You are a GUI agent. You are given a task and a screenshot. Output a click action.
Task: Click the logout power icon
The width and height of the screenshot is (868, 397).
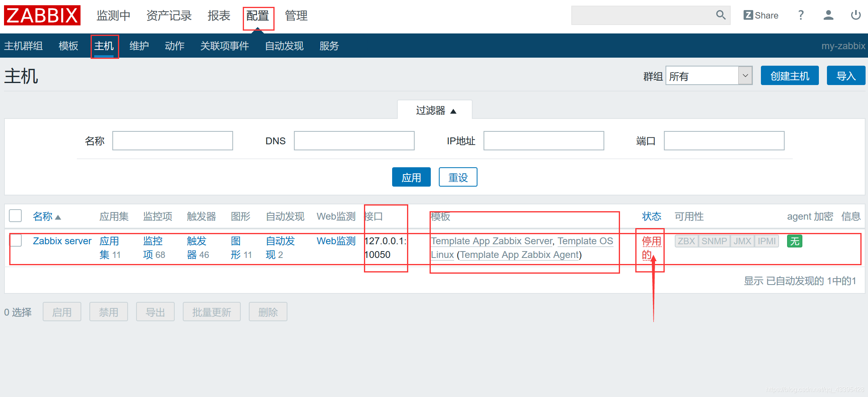[856, 15]
